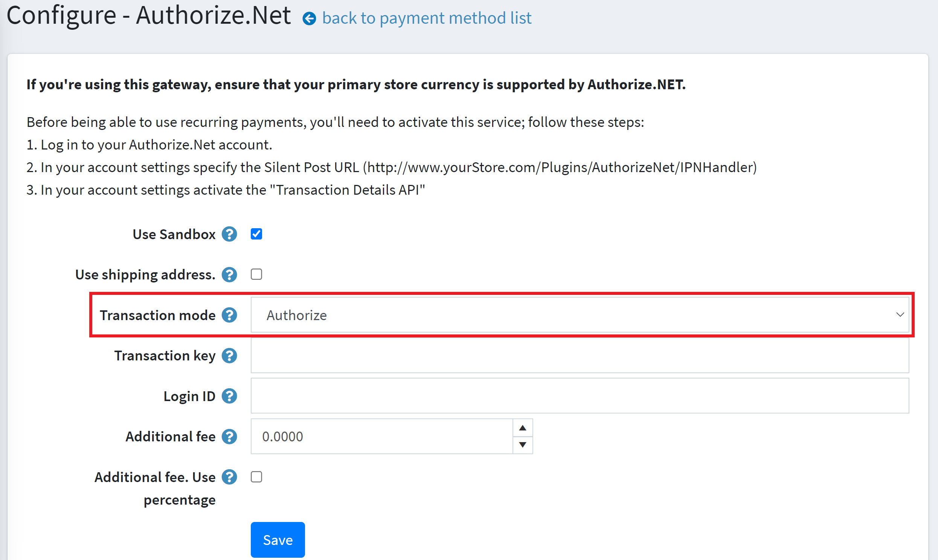
Task: Enable the Use shipping address checkbox
Action: [256, 274]
